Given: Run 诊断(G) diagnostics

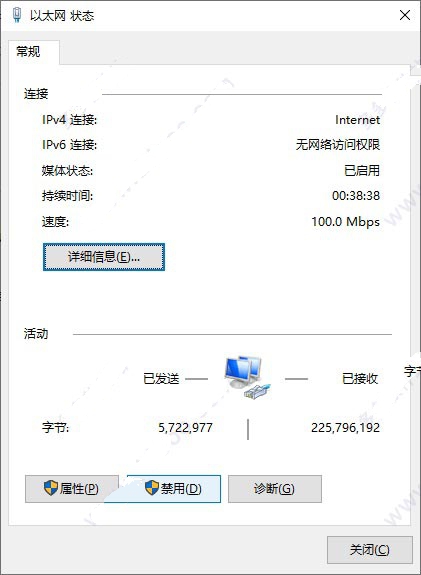Looking at the screenshot, I should [x=275, y=489].
